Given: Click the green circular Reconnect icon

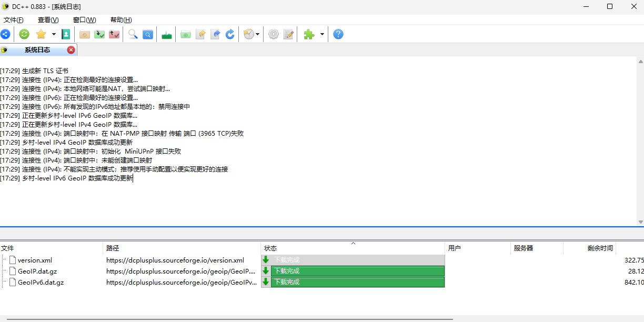Looking at the screenshot, I should click(24, 34).
